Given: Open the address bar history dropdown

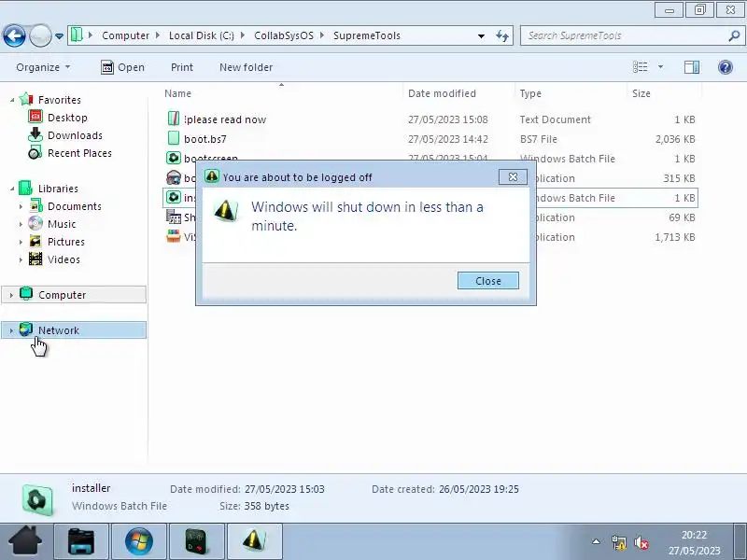Looking at the screenshot, I should click(x=481, y=35).
